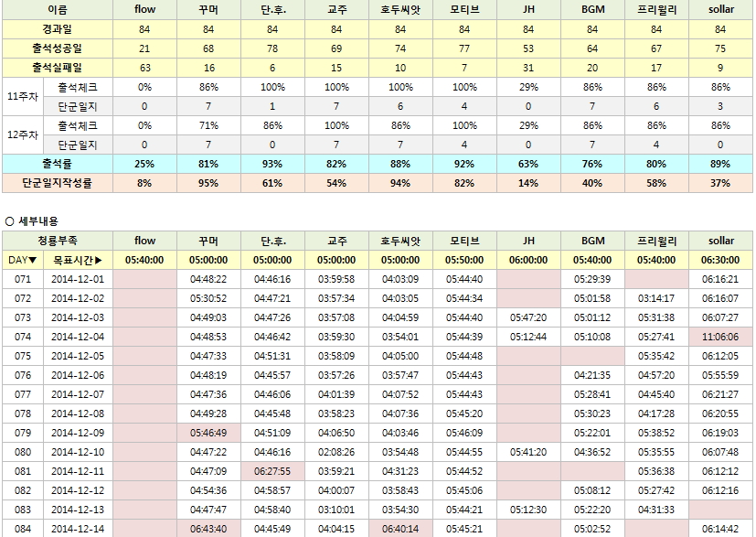
Task: Click JH's 단군일지작성률 value 14%
Action: click(528, 183)
